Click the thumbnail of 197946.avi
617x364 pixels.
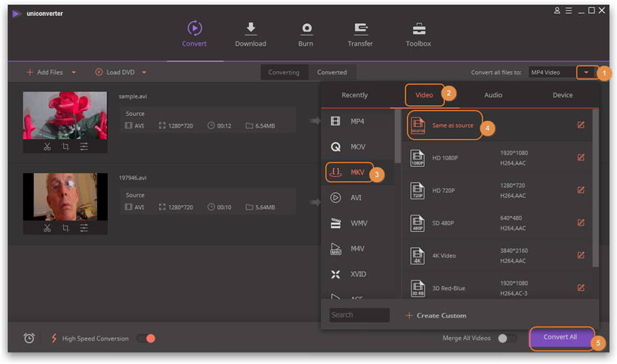point(65,197)
